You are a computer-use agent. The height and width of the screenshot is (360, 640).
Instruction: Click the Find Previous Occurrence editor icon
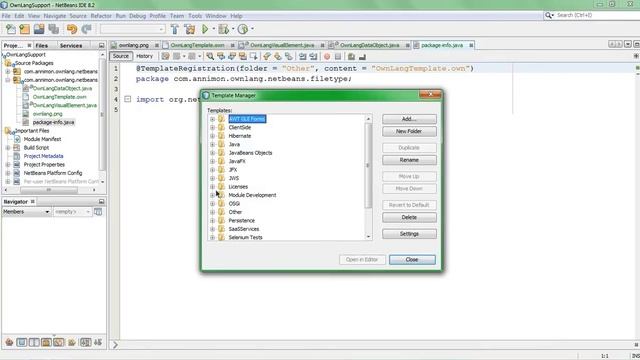221,56
